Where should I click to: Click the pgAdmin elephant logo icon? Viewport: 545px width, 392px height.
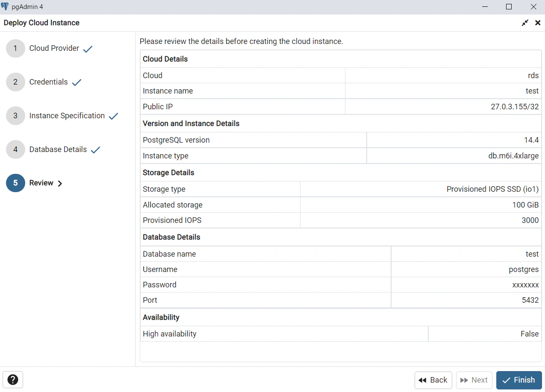click(x=5, y=7)
